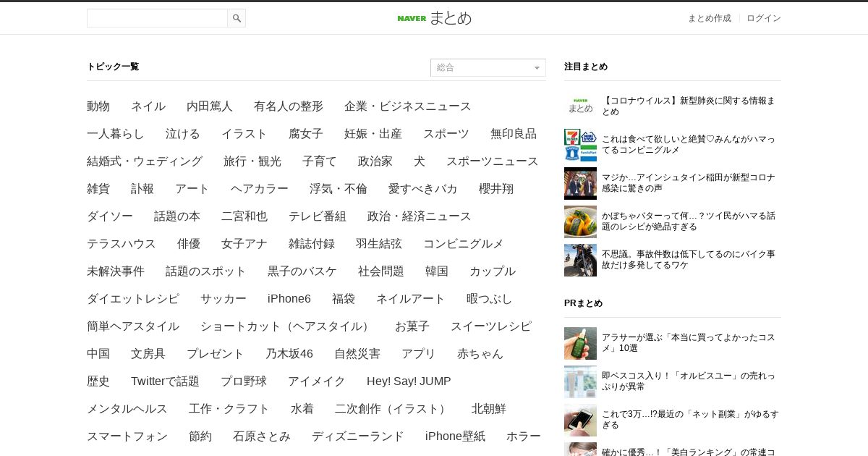868x456 pixels.
Task: Open 企業・ビジネスニュース topic
Action: coord(408,106)
